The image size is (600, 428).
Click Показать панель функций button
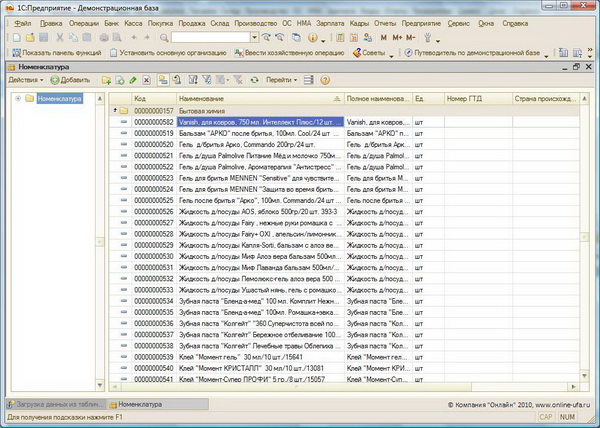click(57, 53)
